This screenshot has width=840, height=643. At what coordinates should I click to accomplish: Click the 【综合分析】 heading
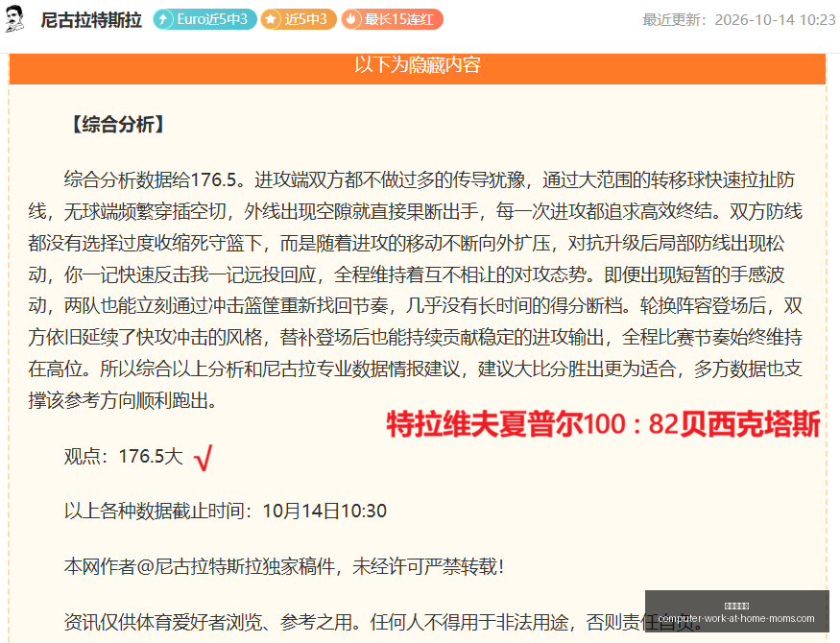tap(118, 124)
